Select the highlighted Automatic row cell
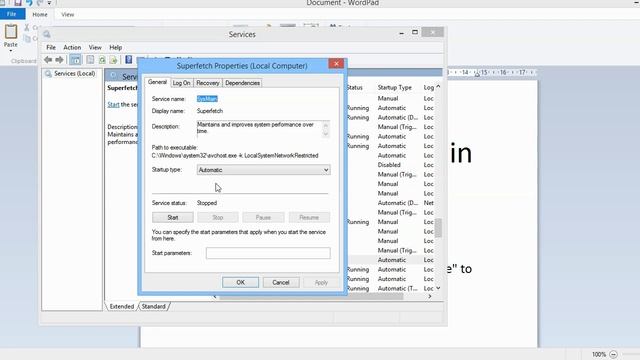This screenshot has width=640, height=360. point(392,260)
